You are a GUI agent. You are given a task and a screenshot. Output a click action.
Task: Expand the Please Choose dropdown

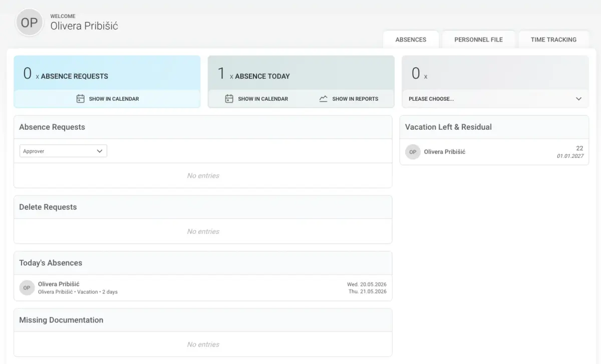(x=495, y=99)
